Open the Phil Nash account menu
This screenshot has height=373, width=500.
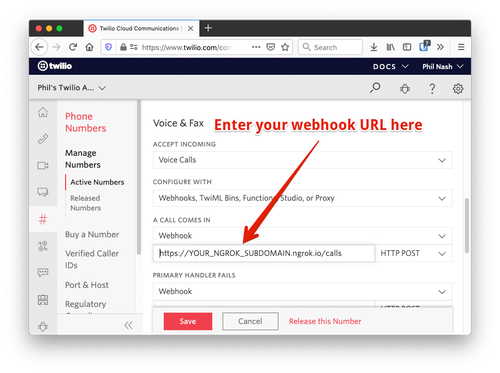pos(443,66)
